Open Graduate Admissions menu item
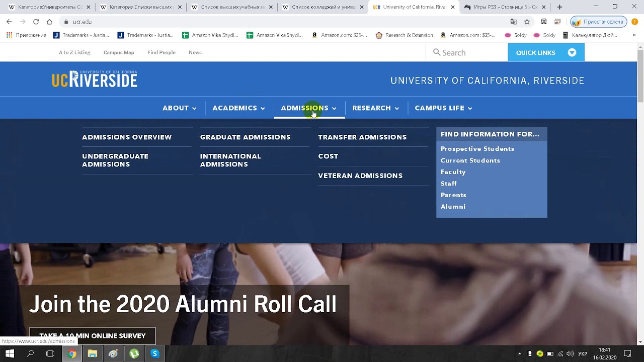Viewport: 644px width, 362px height. click(245, 137)
